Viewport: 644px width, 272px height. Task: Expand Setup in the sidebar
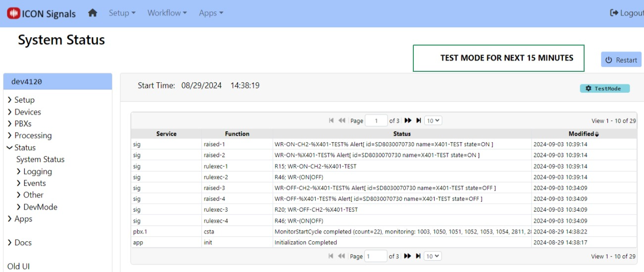pyautogui.click(x=21, y=100)
